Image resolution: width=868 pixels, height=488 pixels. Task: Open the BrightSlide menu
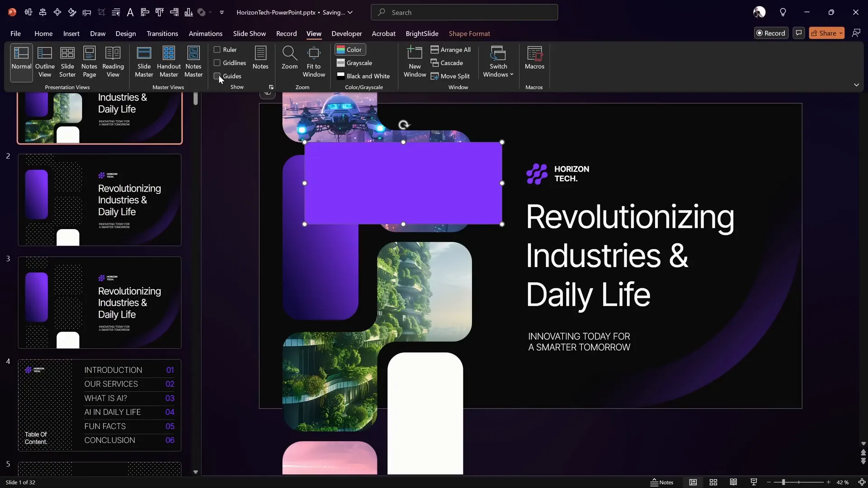tap(422, 33)
